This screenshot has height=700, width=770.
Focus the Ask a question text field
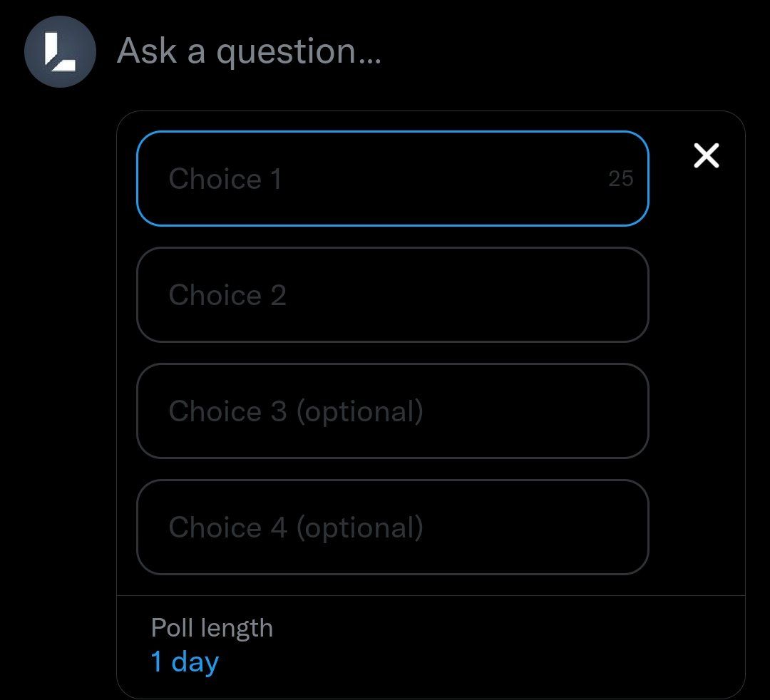(x=250, y=52)
